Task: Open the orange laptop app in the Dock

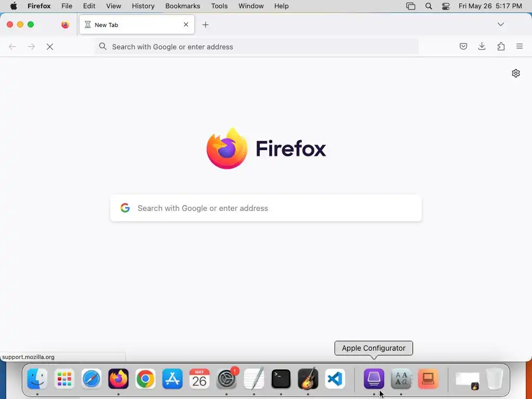Action: tap(428, 379)
